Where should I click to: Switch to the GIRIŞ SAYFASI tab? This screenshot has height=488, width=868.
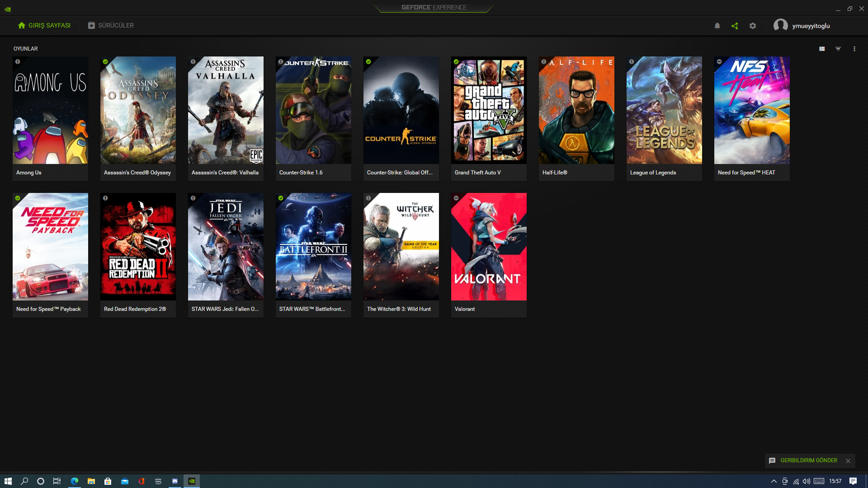pyautogui.click(x=44, y=25)
